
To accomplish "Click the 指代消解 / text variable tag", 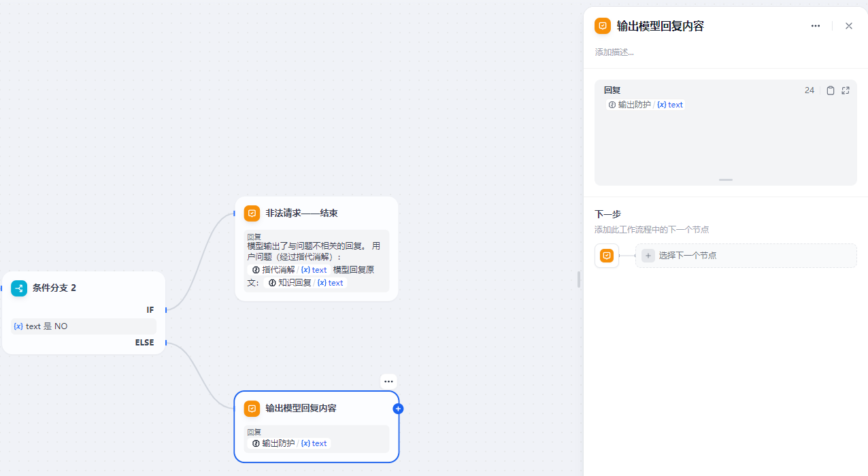I will [289, 270].
